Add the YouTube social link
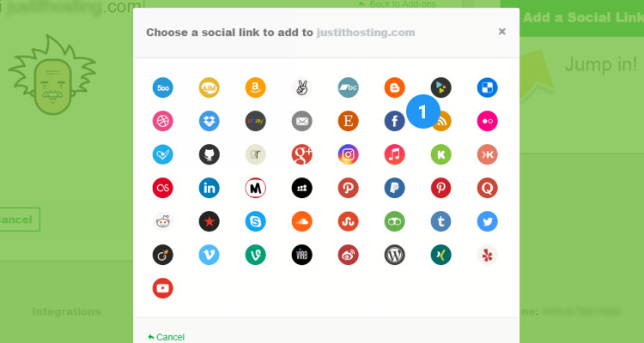The image size is (644, 343). 163,288
